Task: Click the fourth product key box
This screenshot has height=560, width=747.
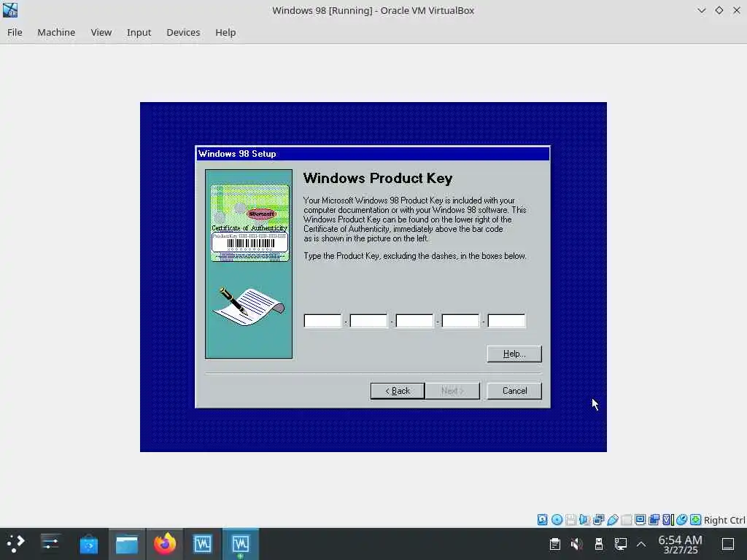Action: [460, 321]
